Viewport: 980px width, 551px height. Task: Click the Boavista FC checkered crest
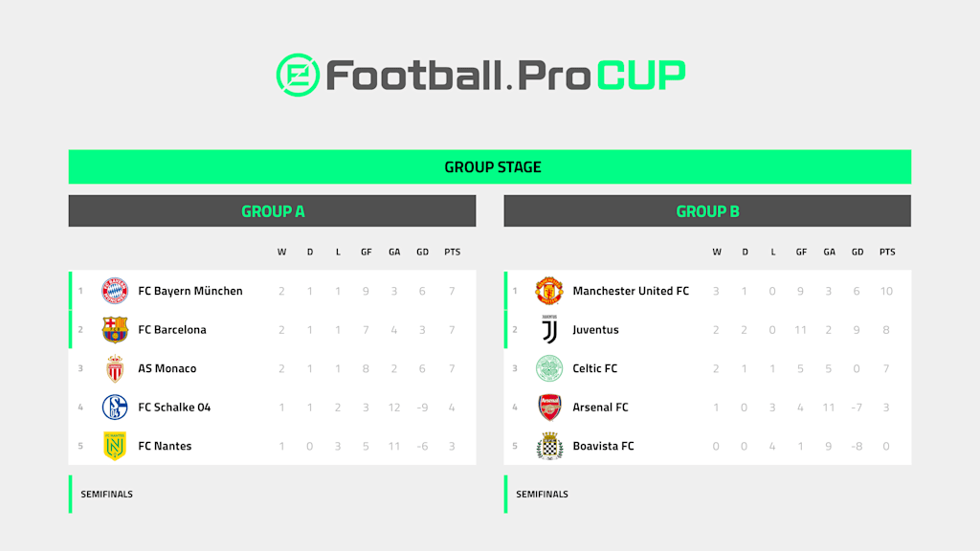(x=549, y=446)
